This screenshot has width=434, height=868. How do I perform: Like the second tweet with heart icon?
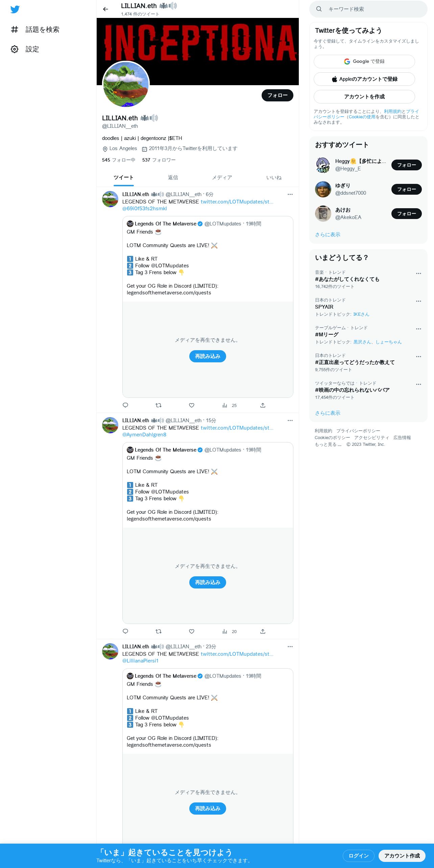point(192,631)
